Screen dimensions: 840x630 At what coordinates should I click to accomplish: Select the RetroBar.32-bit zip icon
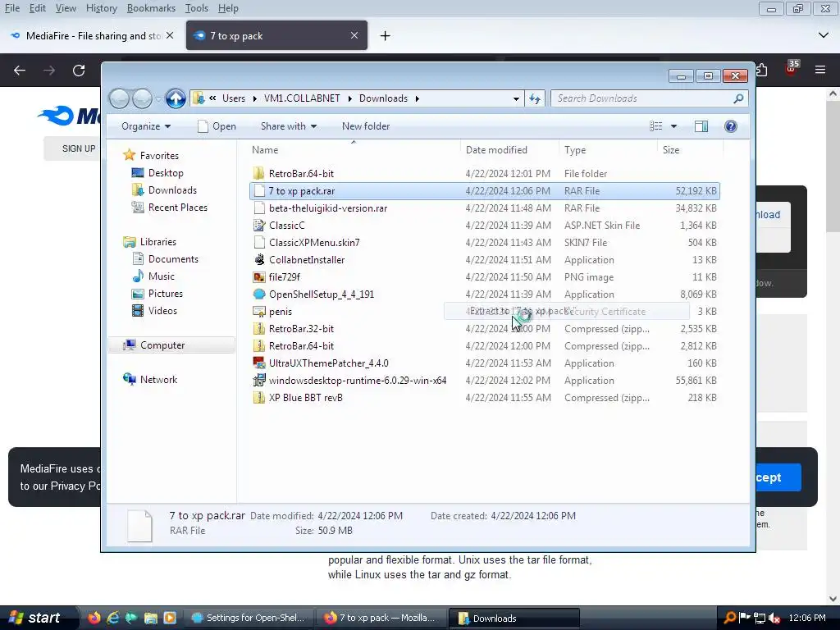pyautogui.click(x=258, y=329)
